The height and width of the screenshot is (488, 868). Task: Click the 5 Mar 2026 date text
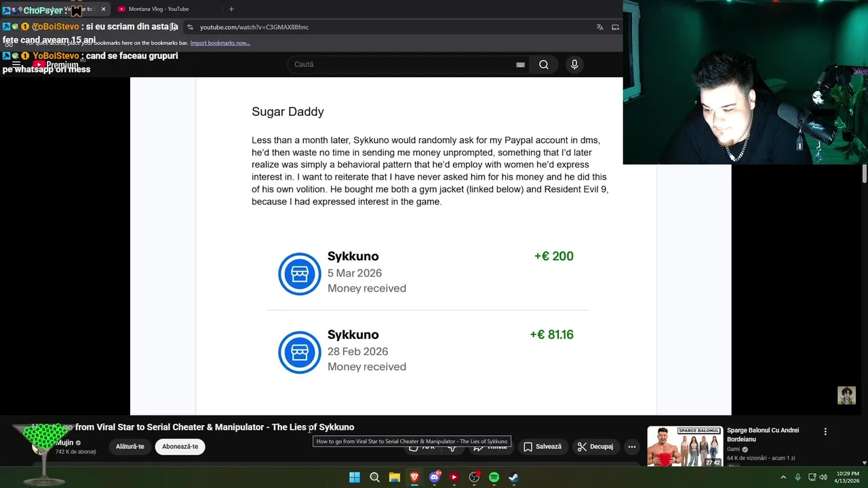[355, 273]
